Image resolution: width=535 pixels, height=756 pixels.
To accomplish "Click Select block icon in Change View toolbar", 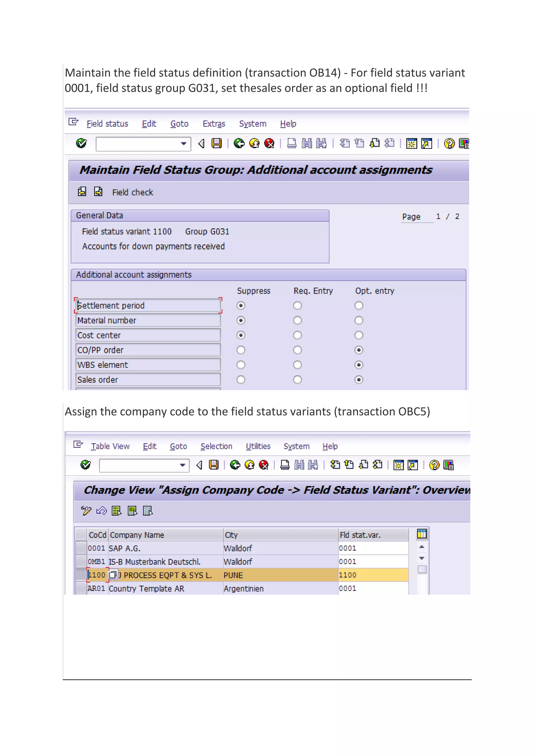I will point(132,511).
